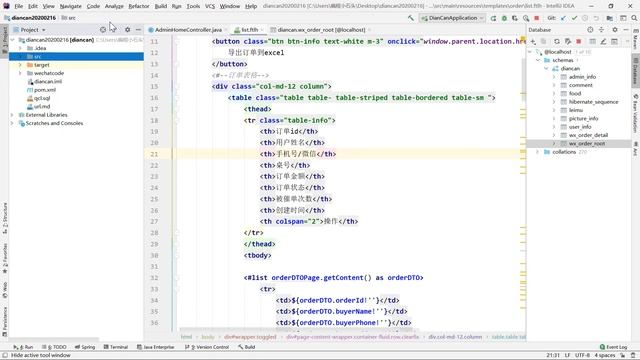Click Run with Coverage icon
The height and width of the screenshot is (360, 640).
pos(515,18)
